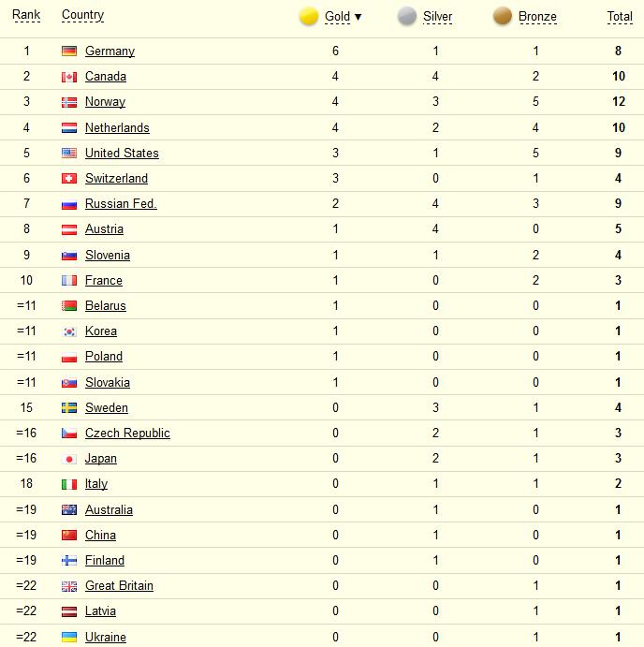Viewport: 644px width, 647px height.
Task: Sort table by Bronze column header
Action: coord(537,17)
